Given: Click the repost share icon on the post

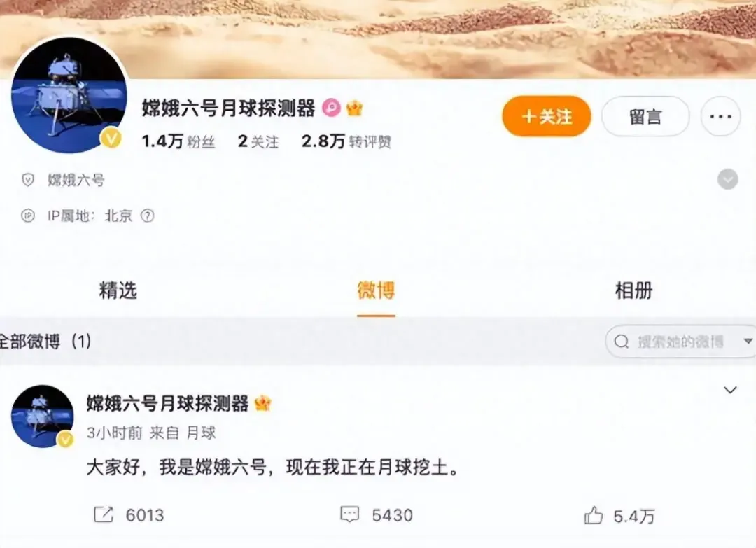Looking at the screenshot, I should 103,514.
